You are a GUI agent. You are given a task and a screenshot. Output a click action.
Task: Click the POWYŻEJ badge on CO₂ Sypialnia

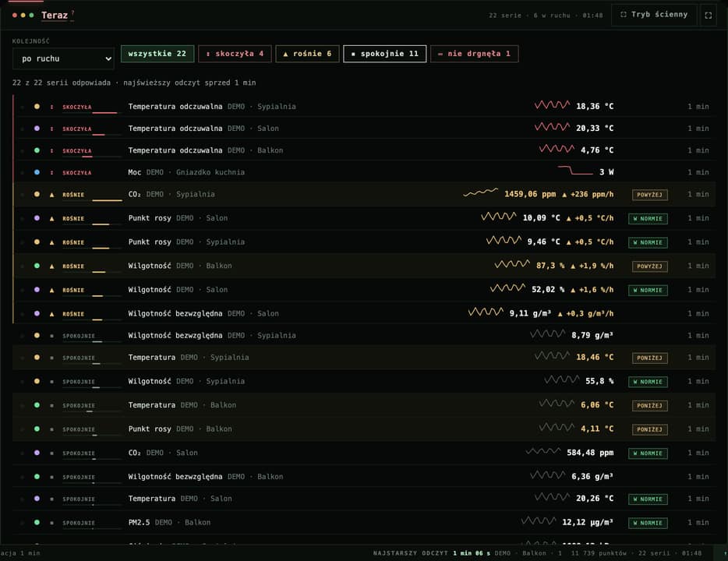pos(649,195)
